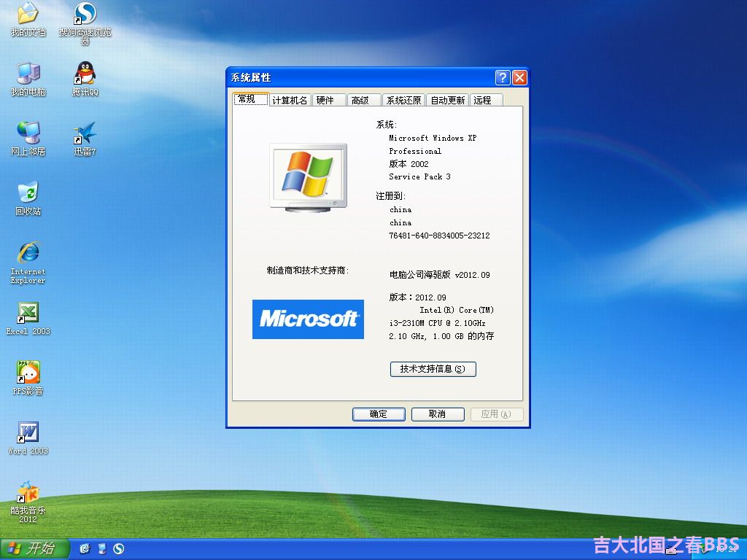
Task: Cancel the dialog with 取消
Action: point(438,414)
